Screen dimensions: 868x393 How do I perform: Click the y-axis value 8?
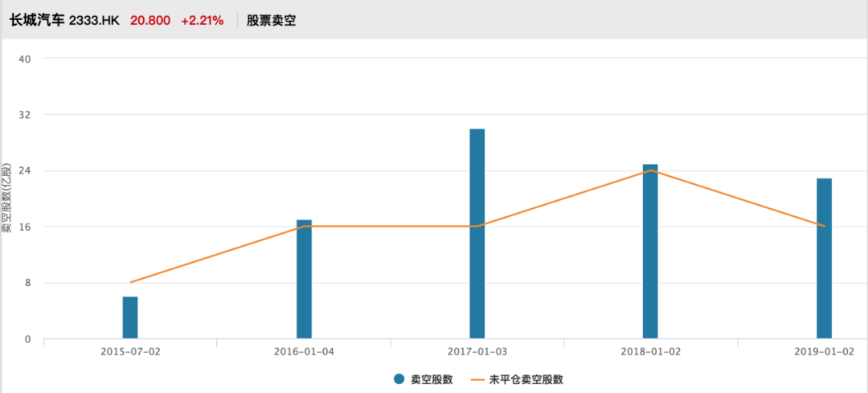click(x=29, y=283)
